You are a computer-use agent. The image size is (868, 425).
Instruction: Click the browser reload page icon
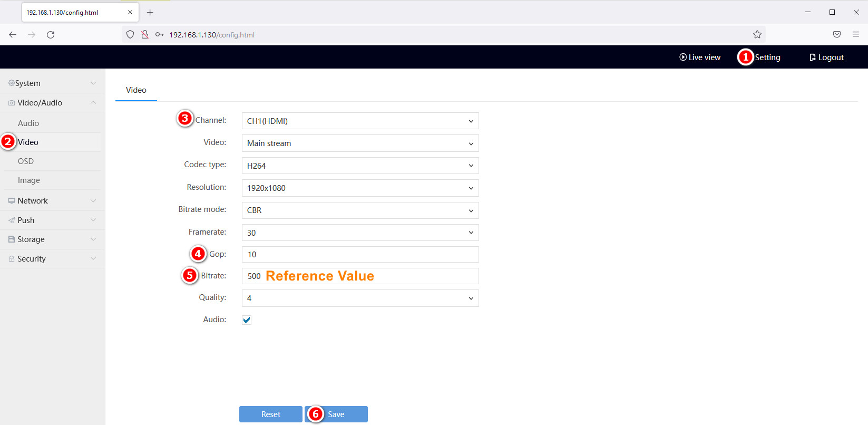coord(51,35)
